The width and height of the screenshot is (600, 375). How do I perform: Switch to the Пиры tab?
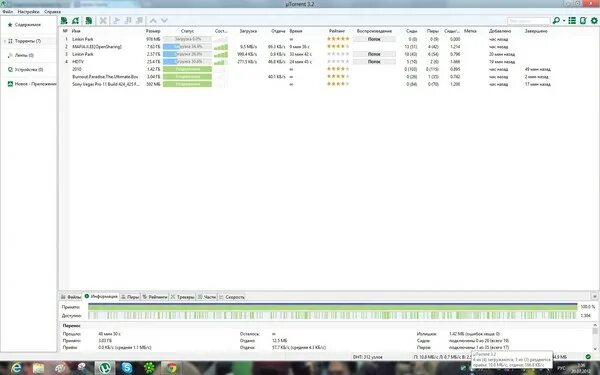(130, 297)
